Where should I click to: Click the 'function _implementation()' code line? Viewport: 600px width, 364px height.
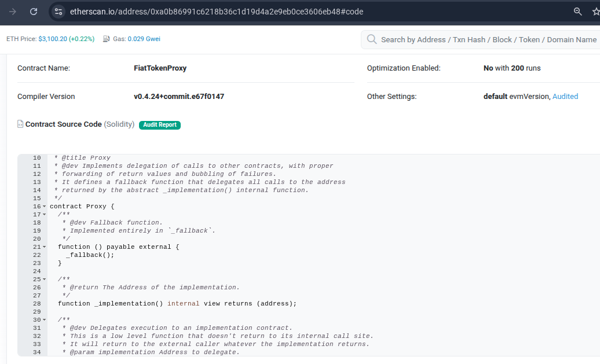[x=177, y=304]
